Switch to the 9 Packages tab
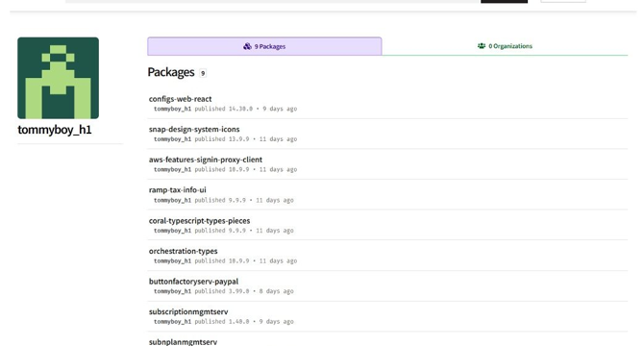The image size is (644, 346). 264,46
